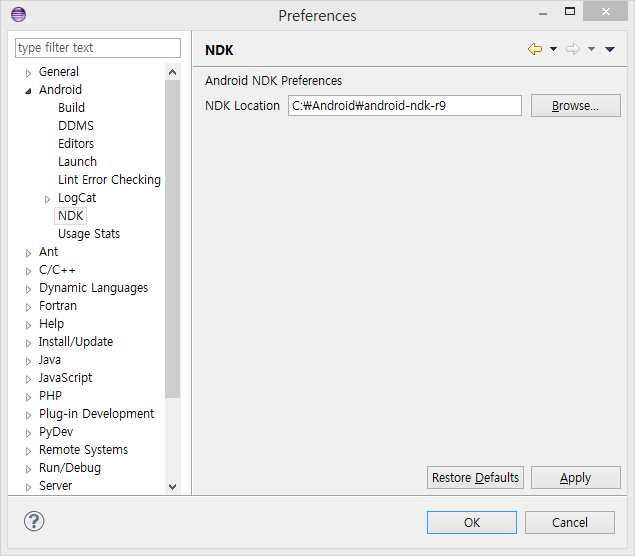Click the Browse... button

(x=575, y=106)
